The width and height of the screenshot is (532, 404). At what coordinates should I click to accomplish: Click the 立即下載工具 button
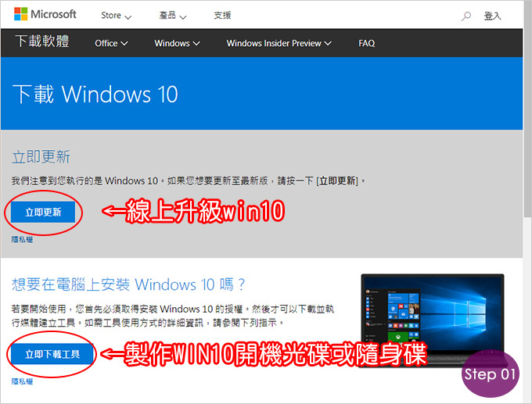tap(52, 354)
